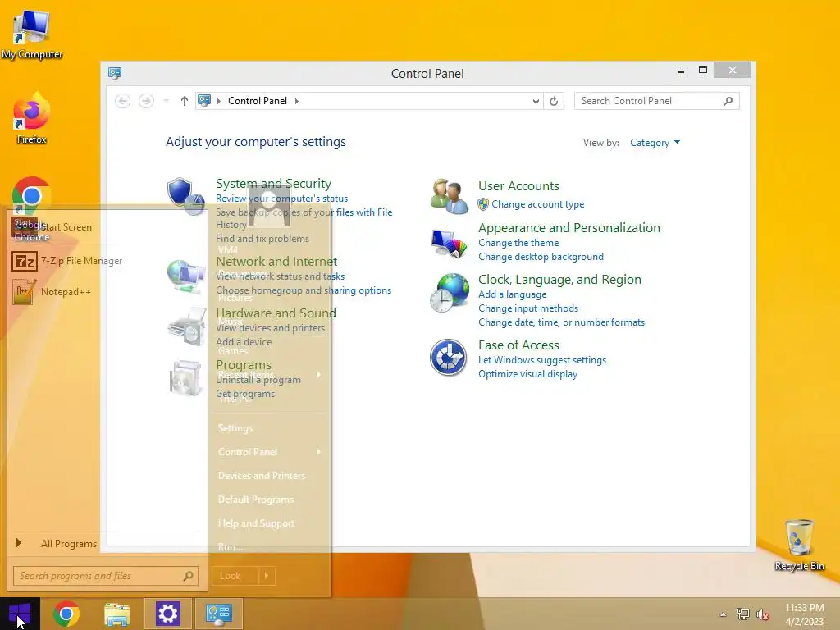The width and height of the screenshot is (840, 630).
Task: Click the search magnifier in Start menu
Action: pyautogui.click(x=188, y=576)
